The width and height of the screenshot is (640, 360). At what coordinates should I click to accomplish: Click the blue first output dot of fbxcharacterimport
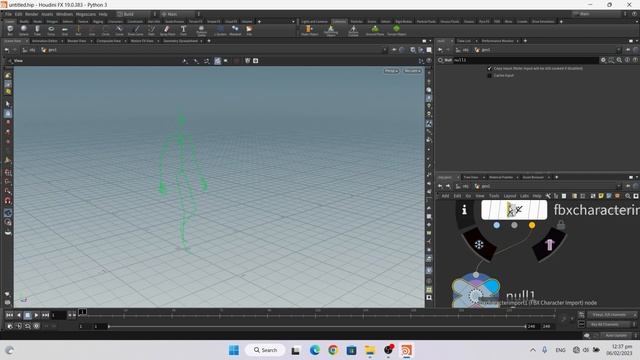click(x=496, y=225)
